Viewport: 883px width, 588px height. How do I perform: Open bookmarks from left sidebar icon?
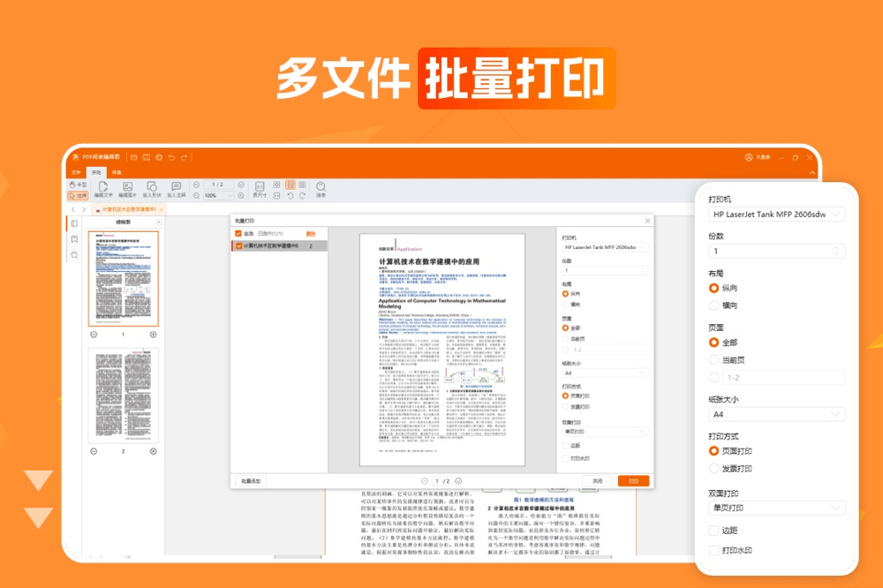[74, 239]
